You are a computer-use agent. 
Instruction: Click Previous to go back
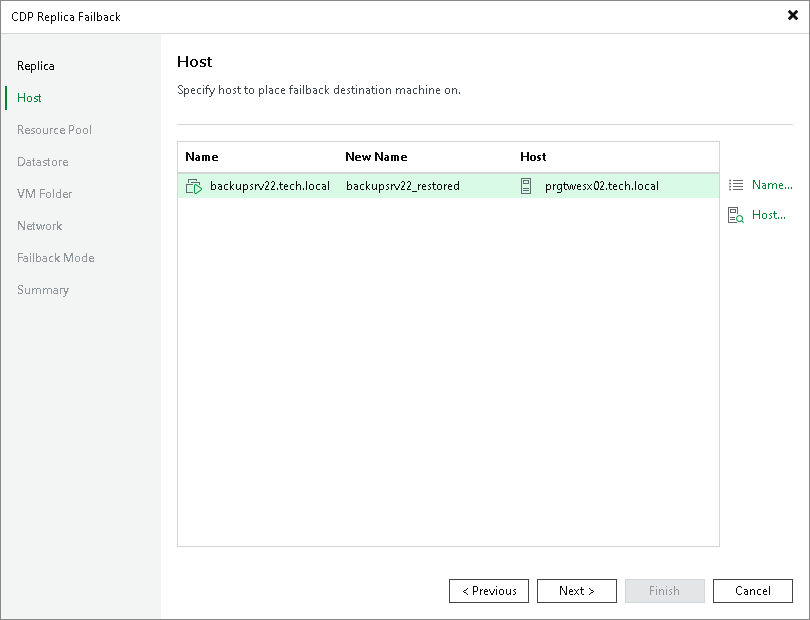tap(489, 590)
